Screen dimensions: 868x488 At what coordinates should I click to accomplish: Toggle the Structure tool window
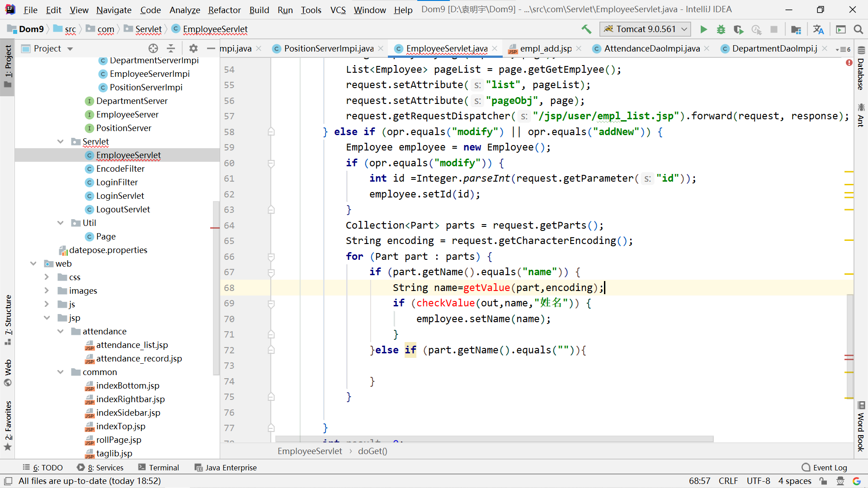8,319
